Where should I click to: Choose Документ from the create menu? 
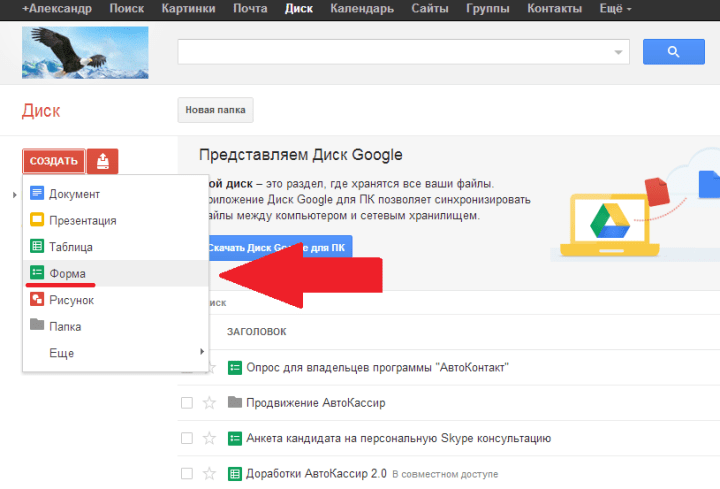coord(116,194)
